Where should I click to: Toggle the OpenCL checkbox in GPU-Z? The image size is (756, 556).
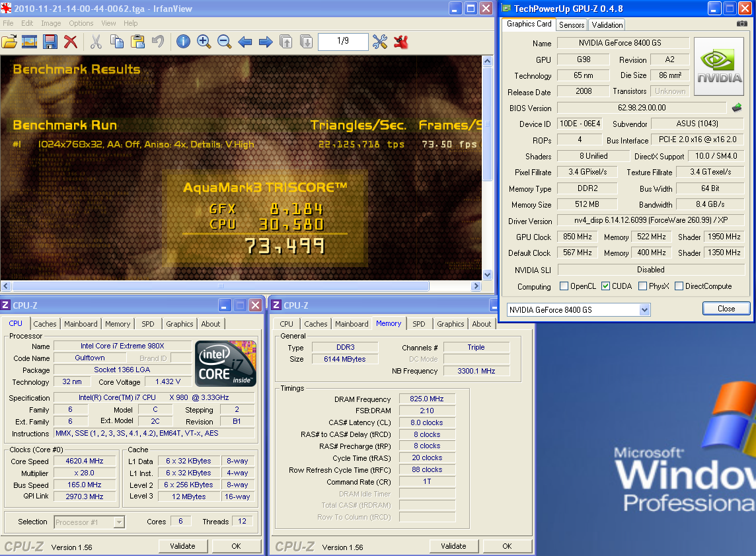(x=564, y=286)
